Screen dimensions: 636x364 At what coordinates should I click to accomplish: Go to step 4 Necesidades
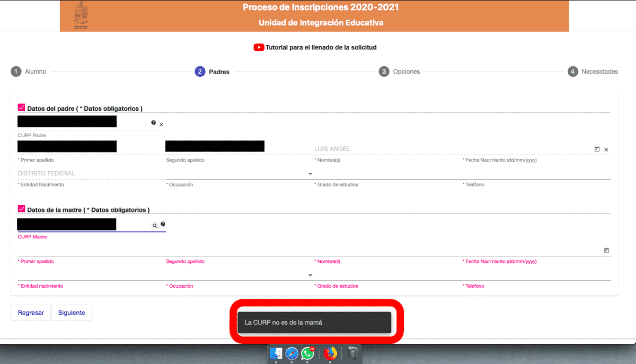click(x=593, y=72)
